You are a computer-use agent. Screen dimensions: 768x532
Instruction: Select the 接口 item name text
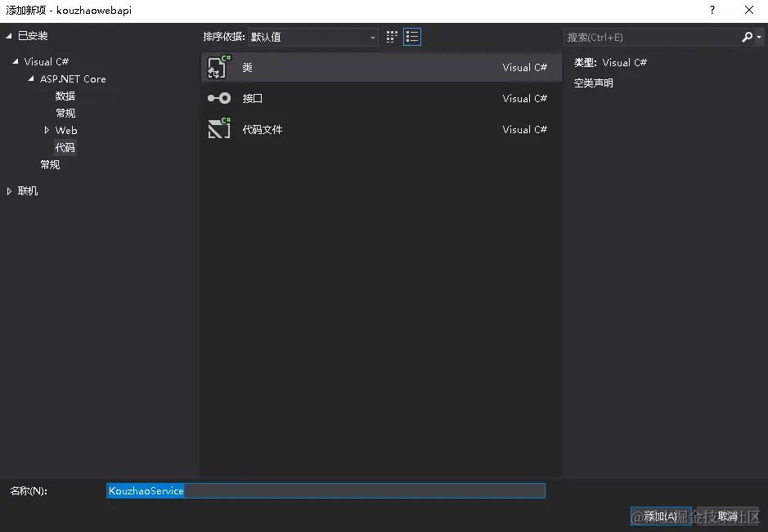click(252, 98)
